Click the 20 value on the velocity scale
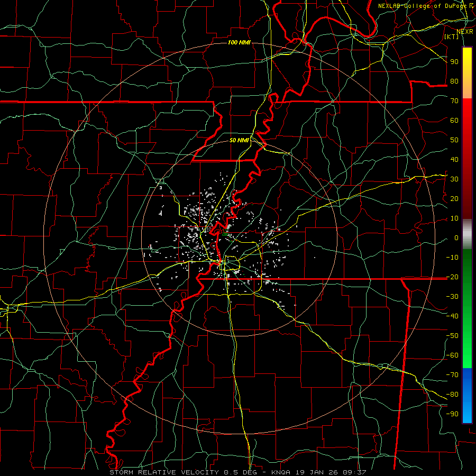Screen dimensions: 476x476 (x=454, y=199)
